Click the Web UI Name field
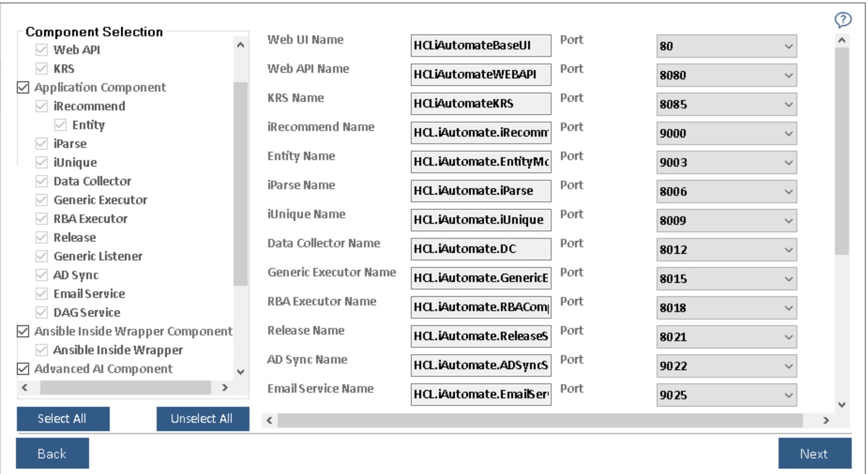Viewport: 868px width, 474px height. pyautogui.click(x=480, y=46)
